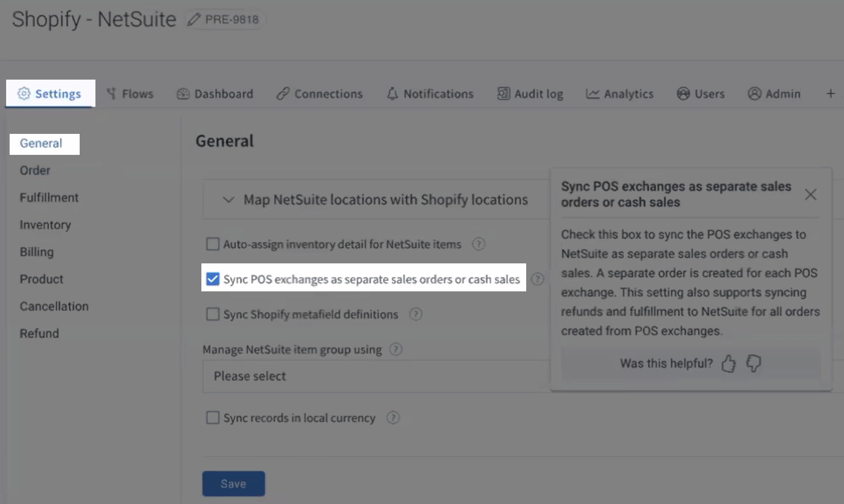Click Map NetSuite locations with Shopify locations text
Viewport: 844px width, 504px height.
(x=386, y=199)
